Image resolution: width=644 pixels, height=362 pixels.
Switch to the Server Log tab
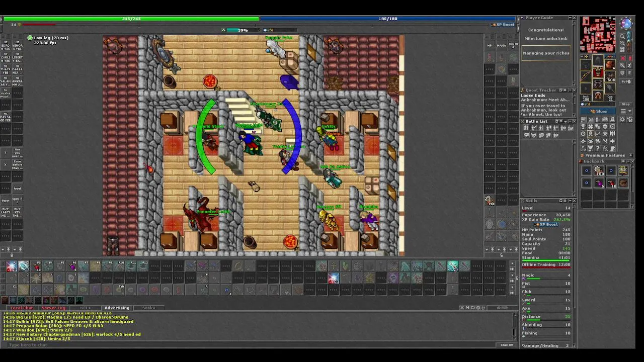[x=53, y=308]
